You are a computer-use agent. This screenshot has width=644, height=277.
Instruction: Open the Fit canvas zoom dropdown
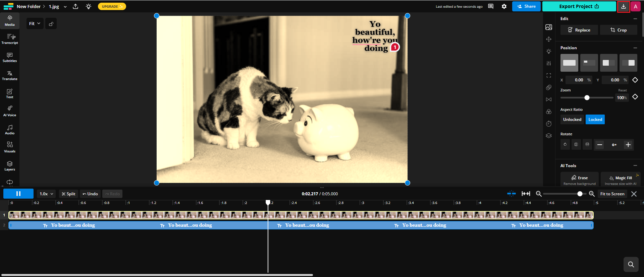coord(35,24)
